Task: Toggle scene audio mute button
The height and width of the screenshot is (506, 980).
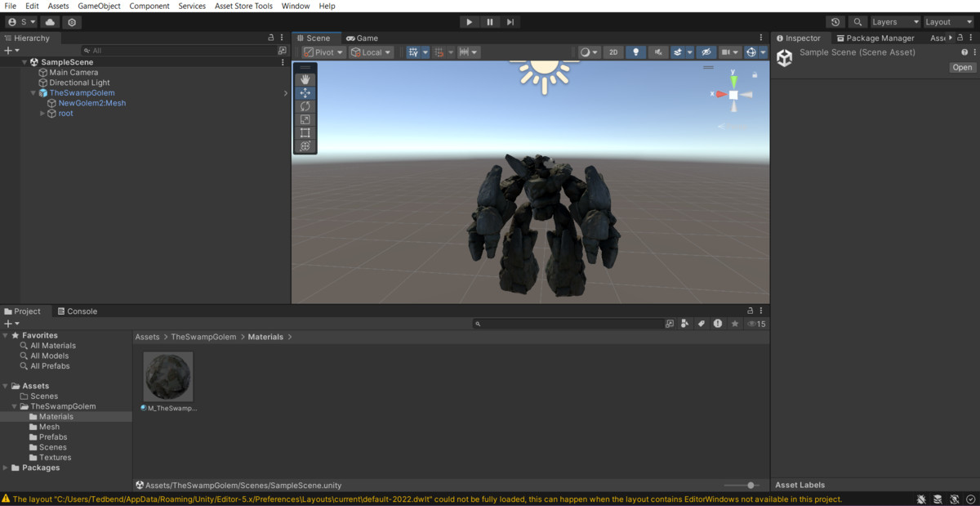Action: tap(657, 52)
